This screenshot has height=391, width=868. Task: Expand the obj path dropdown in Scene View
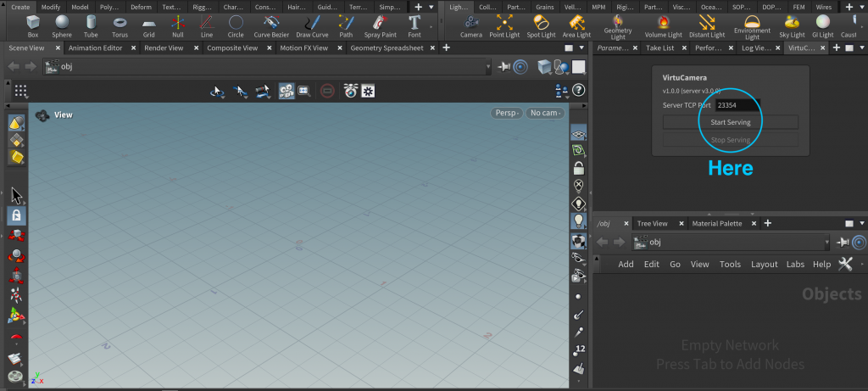[487, 67]
